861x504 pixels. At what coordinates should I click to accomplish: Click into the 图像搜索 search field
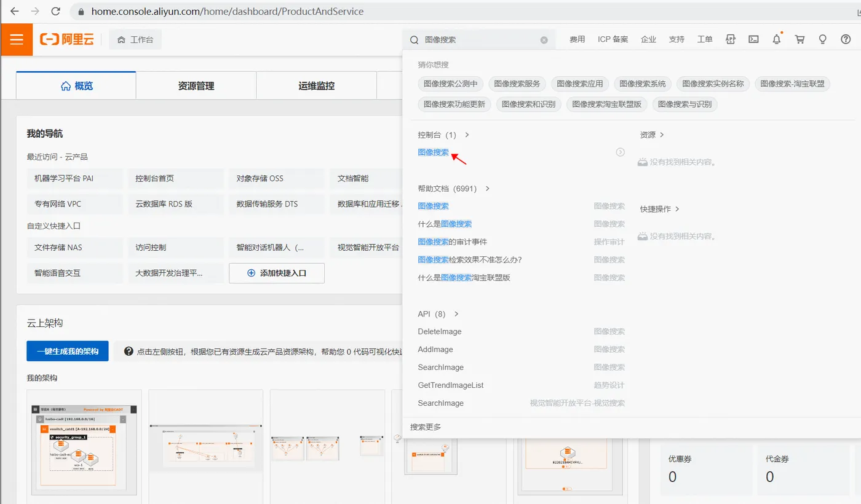pyautogui.click(x=480, y=40)
